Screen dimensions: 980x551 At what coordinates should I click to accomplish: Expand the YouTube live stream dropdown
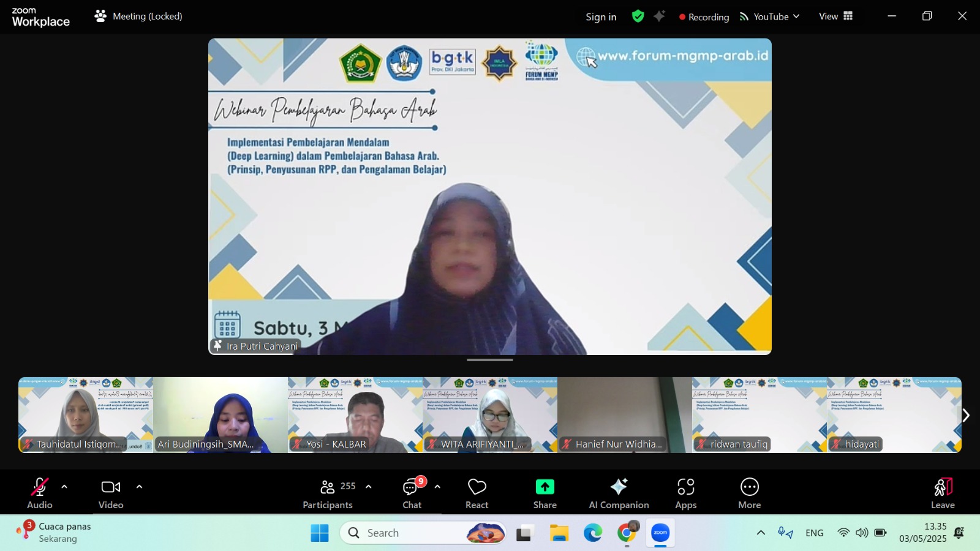tap(796, 17)
